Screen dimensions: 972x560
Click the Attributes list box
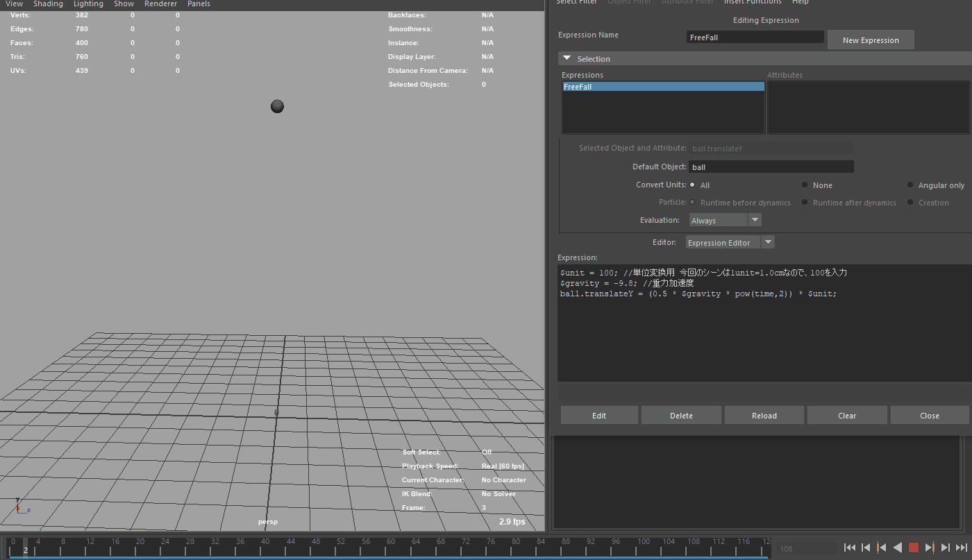click(869, 107)
